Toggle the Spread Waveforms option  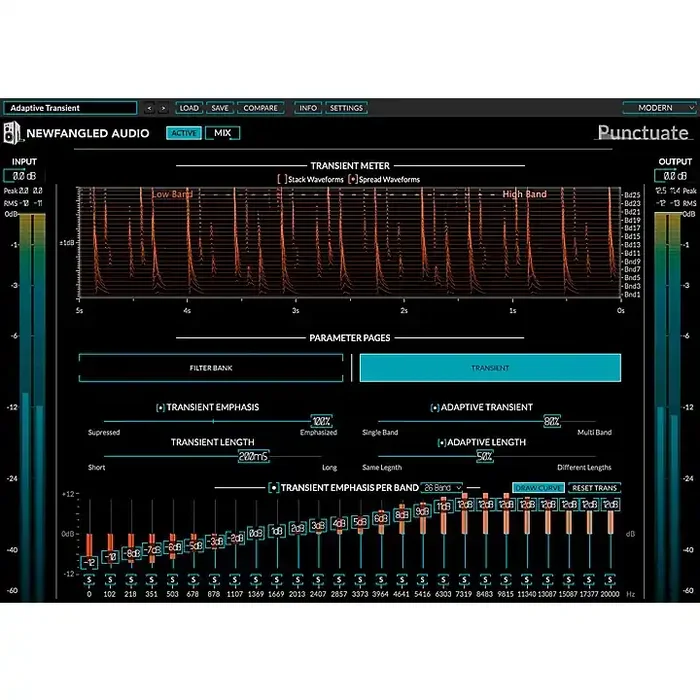353,179
